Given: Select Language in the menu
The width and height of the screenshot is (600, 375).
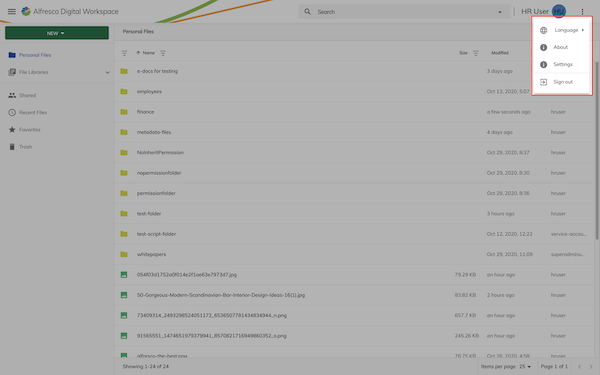Looking at the screenshot, I should click(561, 30).
